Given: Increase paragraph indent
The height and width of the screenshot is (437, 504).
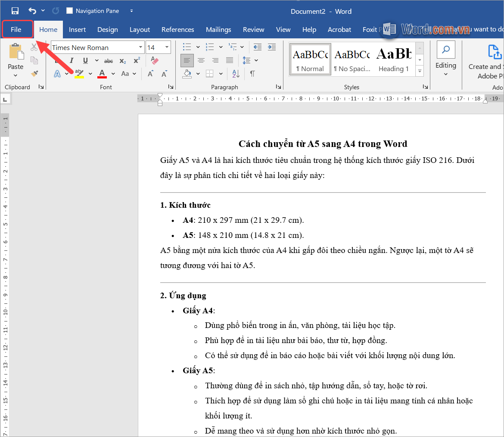Looking at the screenshot, I should 272,47.
